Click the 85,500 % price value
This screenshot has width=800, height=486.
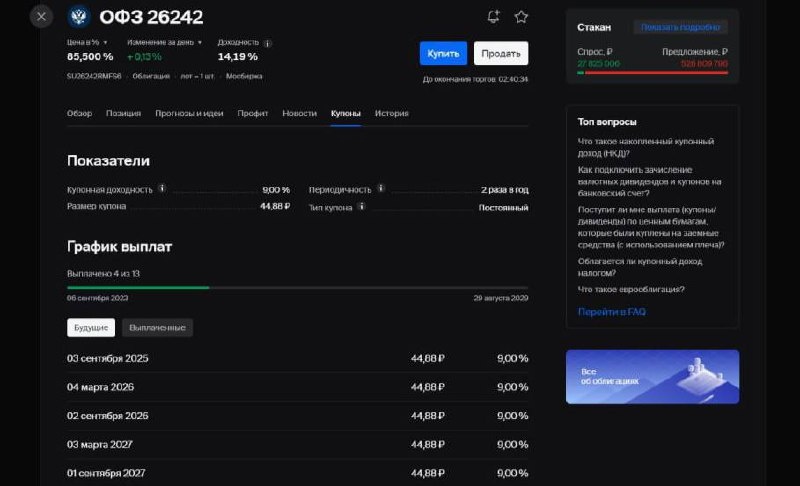pyautogui.click(x=90, y=57)
